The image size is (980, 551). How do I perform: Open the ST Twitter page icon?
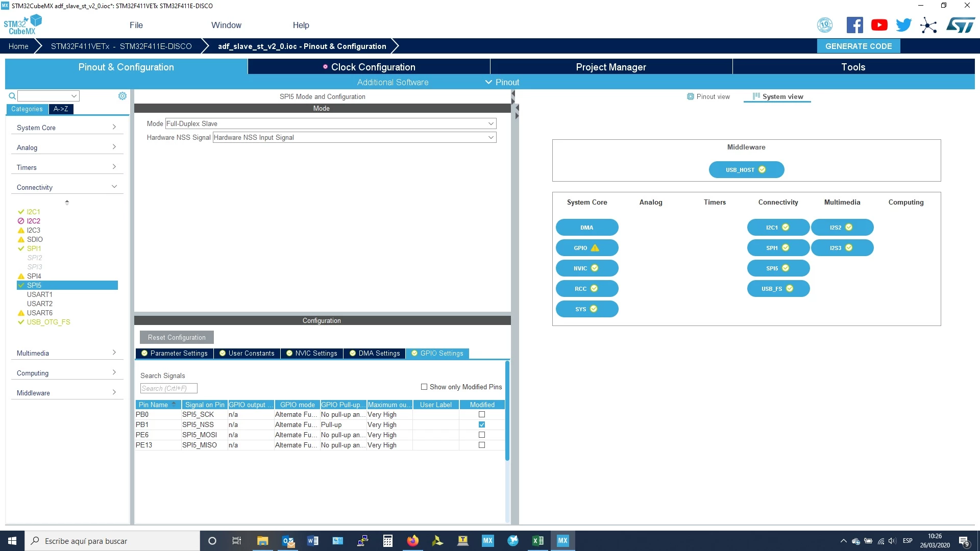pos(904,25)
